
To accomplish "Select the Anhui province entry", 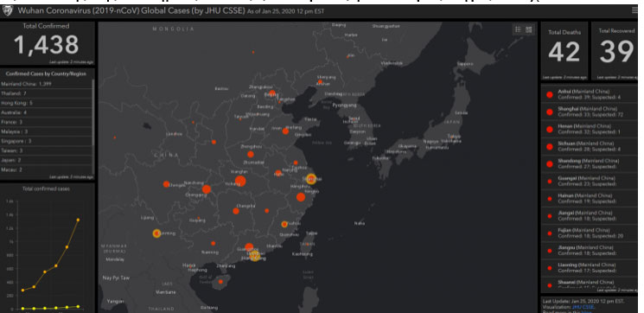I will (x=589, y=94).
